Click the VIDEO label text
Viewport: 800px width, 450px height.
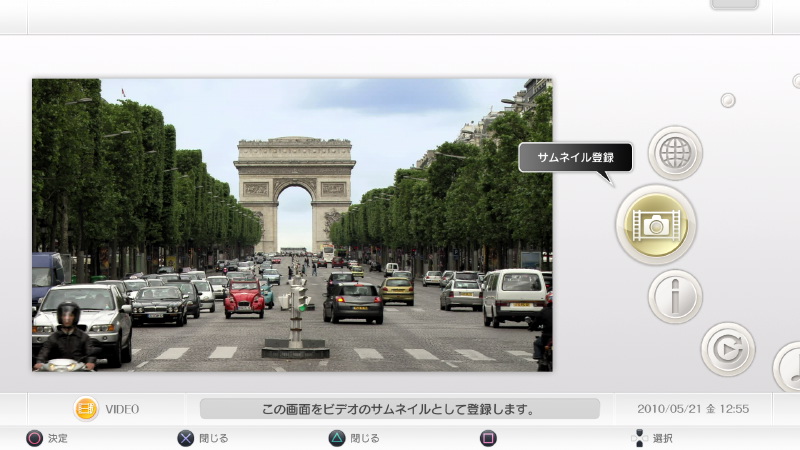122,409
